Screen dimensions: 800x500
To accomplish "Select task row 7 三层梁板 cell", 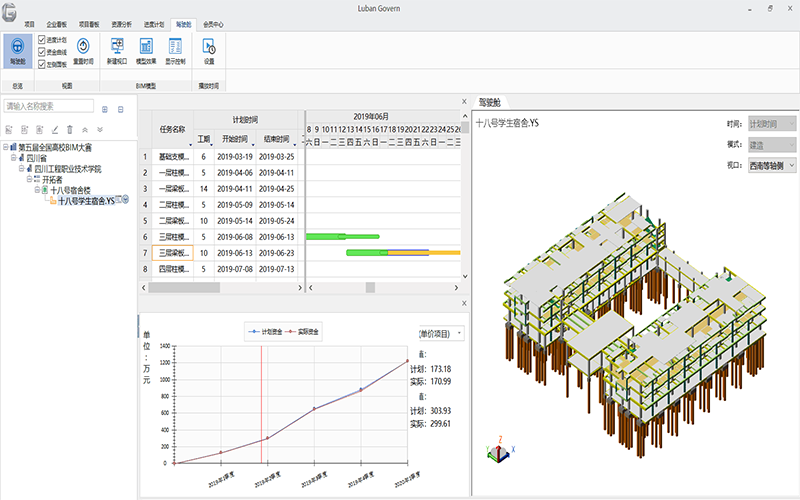I will pos(172,253).
